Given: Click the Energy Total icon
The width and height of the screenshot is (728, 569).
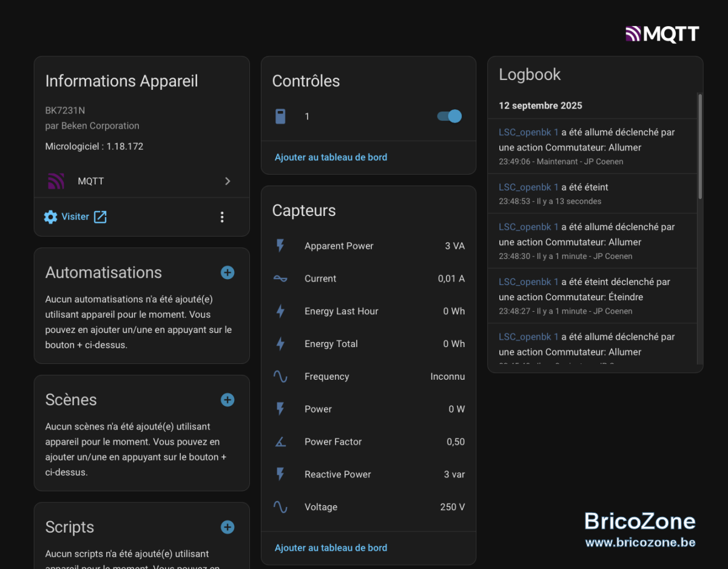Looking at the screenshot, I should [280, 344].
